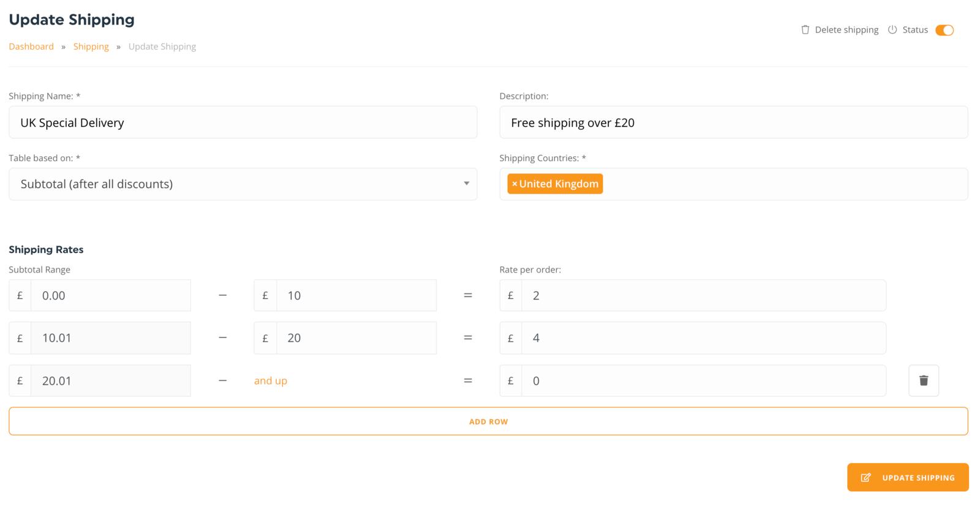The image size is (980, 509).
Task: Click the range start field showing 10.01
Action: coord(110,338)
